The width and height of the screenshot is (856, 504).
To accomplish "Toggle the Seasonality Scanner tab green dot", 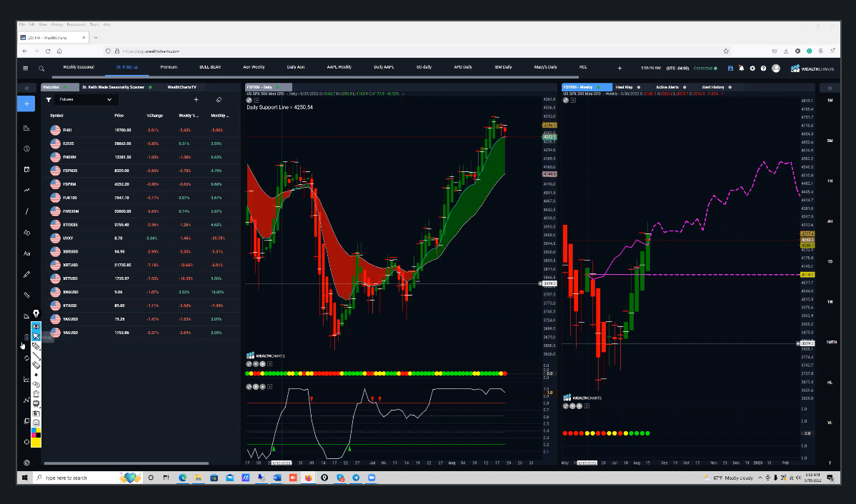I will (150, 87).
